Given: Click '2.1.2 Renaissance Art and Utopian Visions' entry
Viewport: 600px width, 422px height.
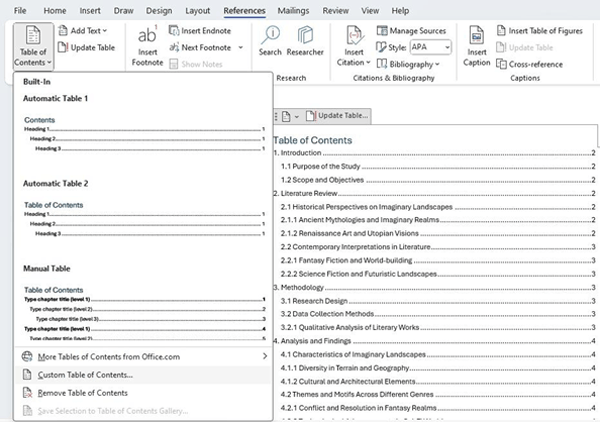Looking at the screenshot, I should tap(438, 233).
